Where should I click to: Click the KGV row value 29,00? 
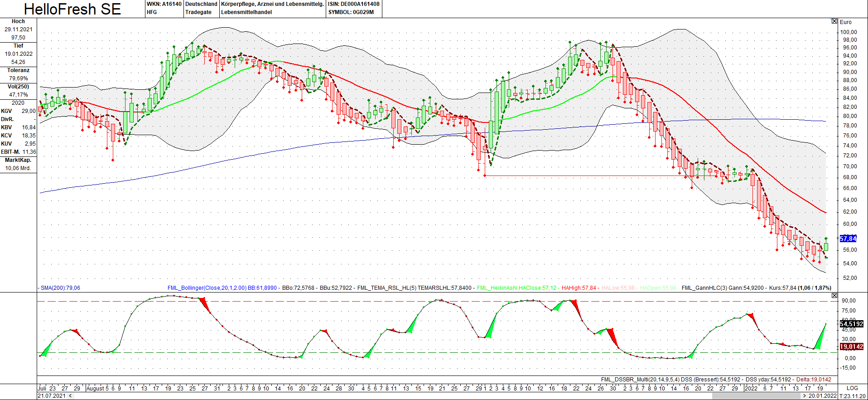tap(29, 111)
